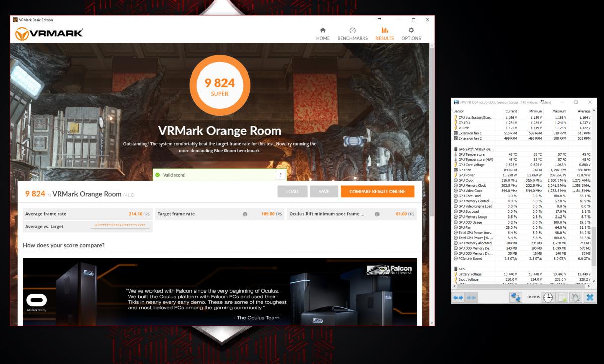Select the GPU Core Load row
Screen dimensions: 604x364
(x=522, y=196)
